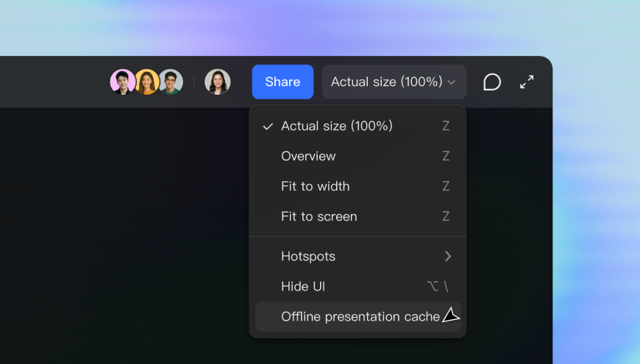
Task: Open the comments speech bubble icon
Action: [x=492, y=82]
